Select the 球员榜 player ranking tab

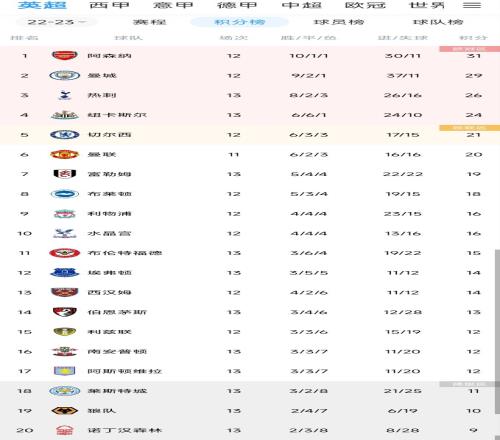339,22
